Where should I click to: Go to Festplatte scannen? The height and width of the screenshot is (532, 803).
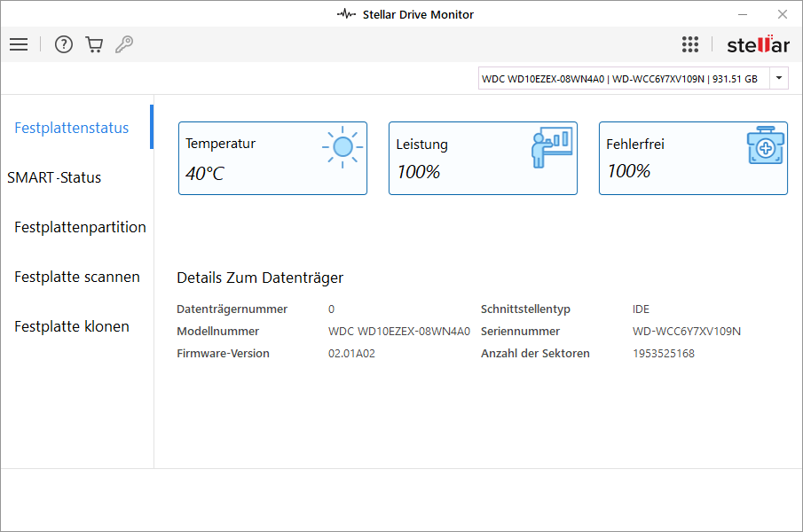(77, 277)
